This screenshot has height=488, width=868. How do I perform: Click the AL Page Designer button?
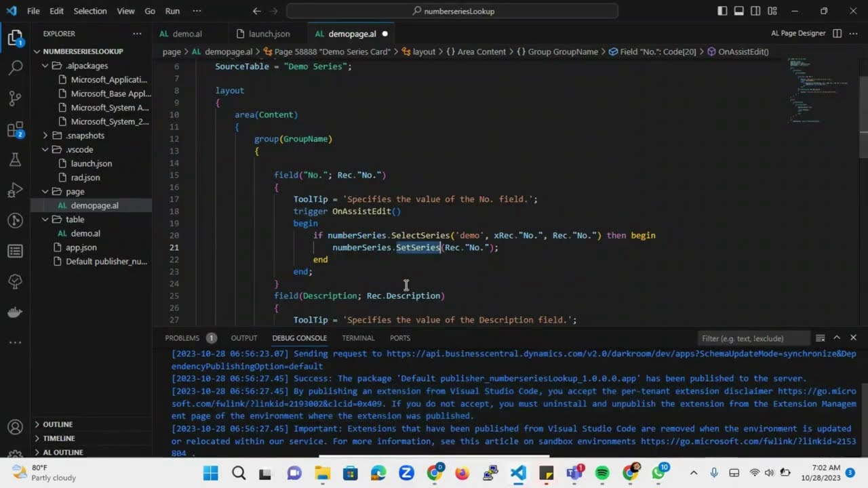coord(798,33)
